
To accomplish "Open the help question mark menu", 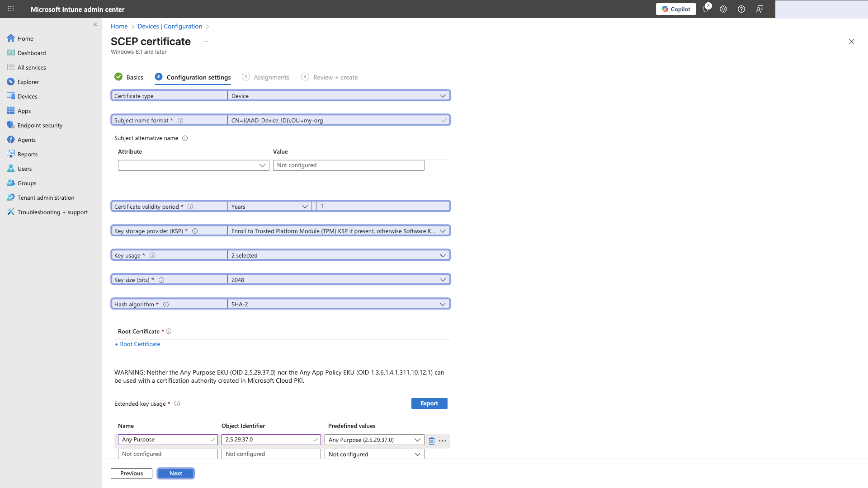I will 741,9.
